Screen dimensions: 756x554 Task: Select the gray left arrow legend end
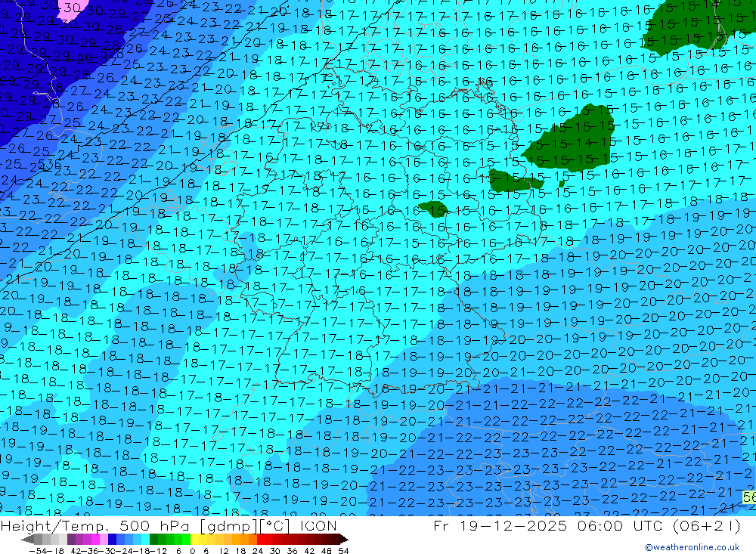coord(27,540)
